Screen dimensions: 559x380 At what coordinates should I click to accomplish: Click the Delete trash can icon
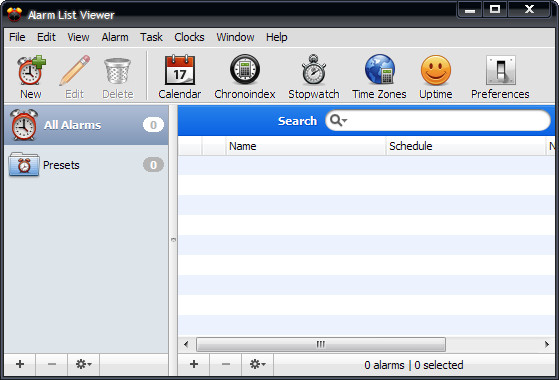(x=118, y=77)
